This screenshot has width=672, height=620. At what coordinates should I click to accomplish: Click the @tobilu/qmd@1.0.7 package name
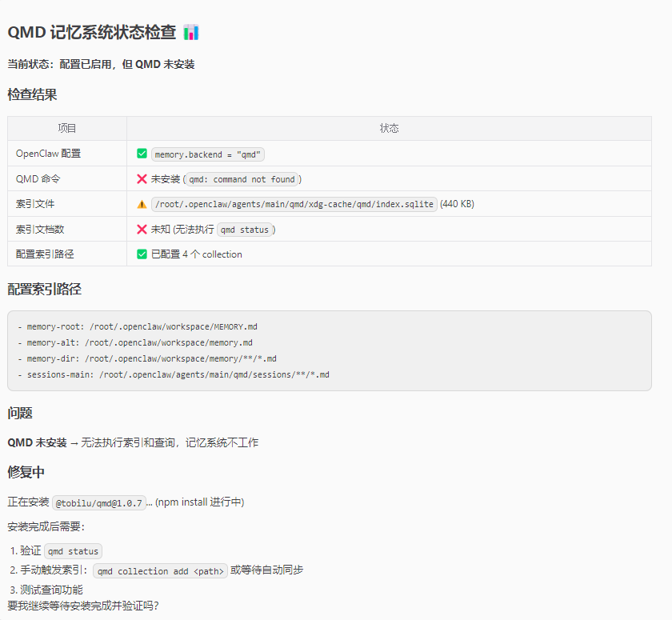click(x=99, y=503)
